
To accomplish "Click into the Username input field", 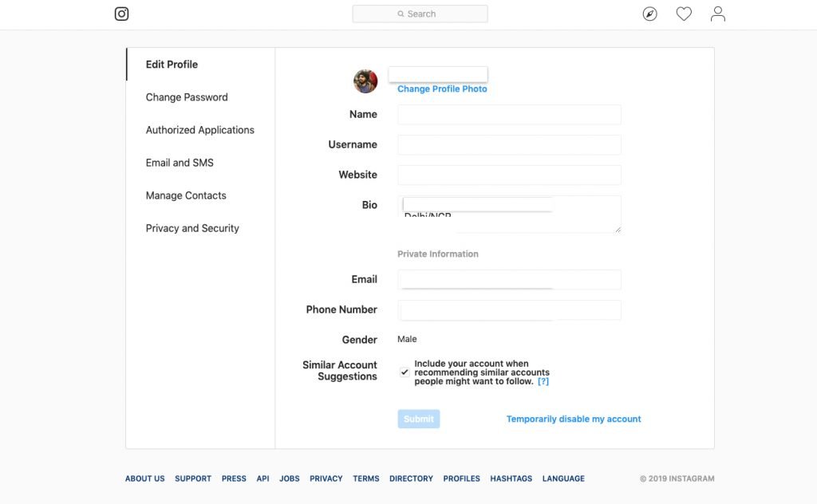I will pyautogui.click(x=509, y=144).
